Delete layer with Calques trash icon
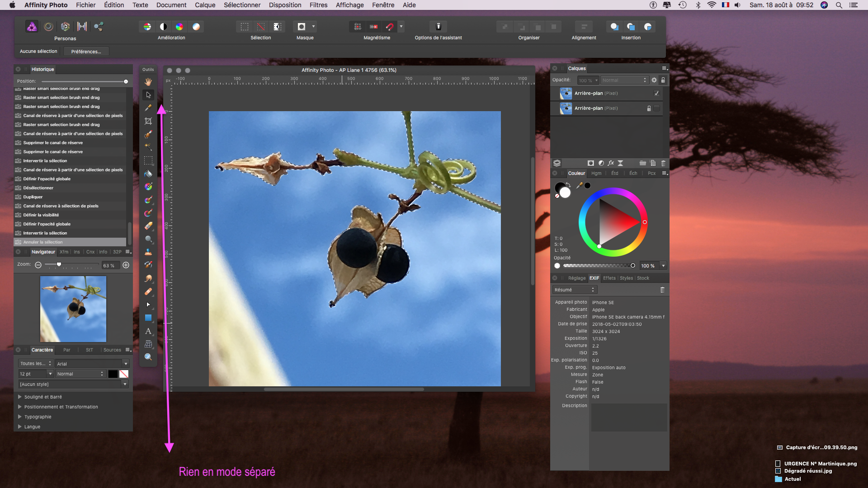The width and height of the screenshot is (868, 488). [663, 163]
